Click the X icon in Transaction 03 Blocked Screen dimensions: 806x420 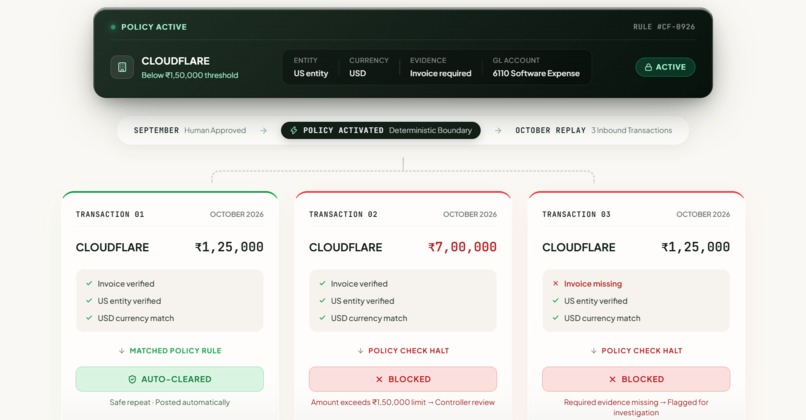612,379
